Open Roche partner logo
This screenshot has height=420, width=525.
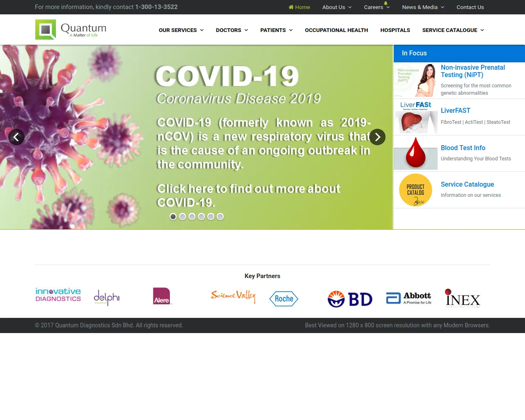click(284, 299)
